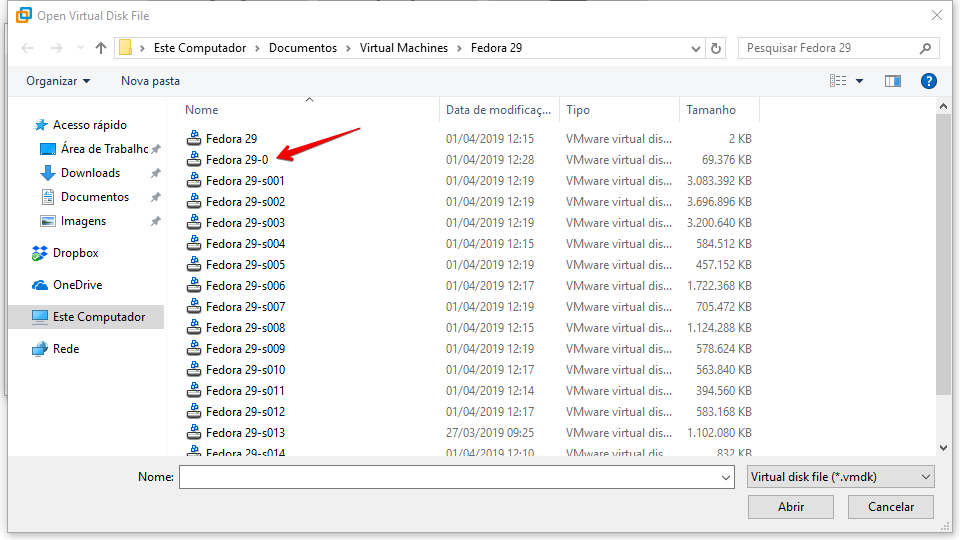Select OneDrive cloud icon in sidebar
Image resolution: width=960 pixels, height=540 pixels.
click(x=40, y=285)
